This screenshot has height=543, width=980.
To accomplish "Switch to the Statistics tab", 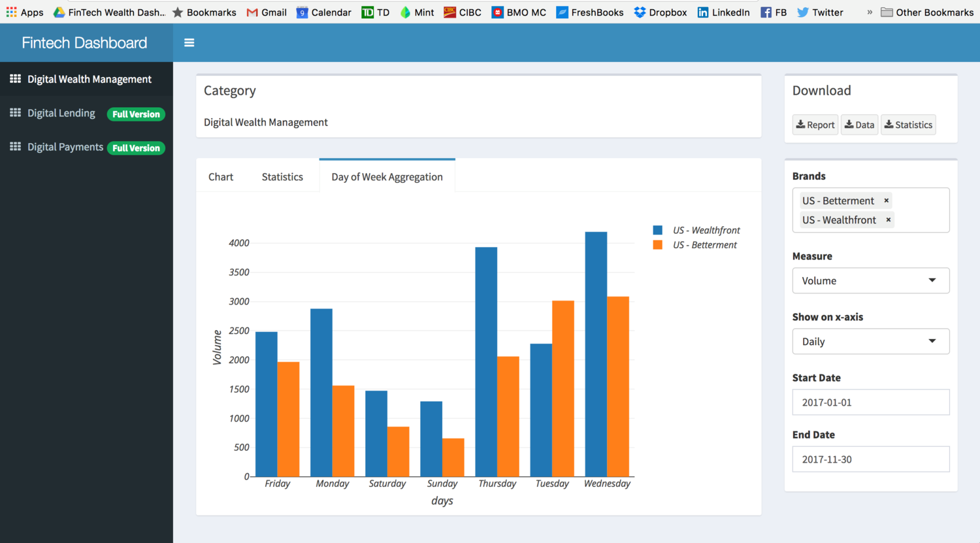I will click(x=282, y=176).
